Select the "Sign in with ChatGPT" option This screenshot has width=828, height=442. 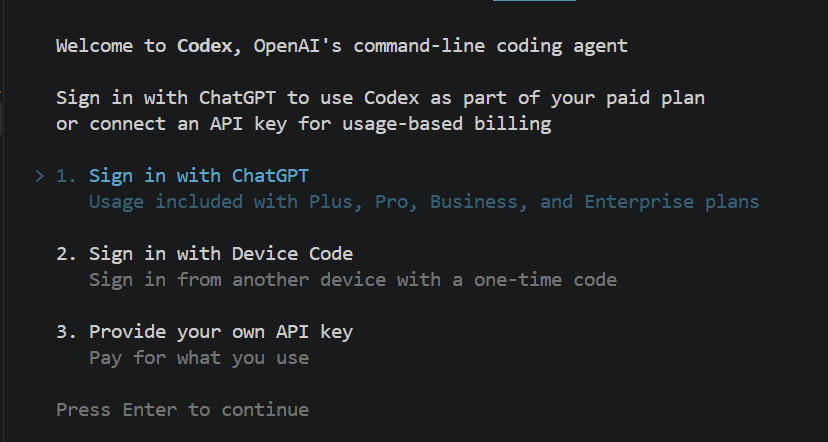point(199,176)
